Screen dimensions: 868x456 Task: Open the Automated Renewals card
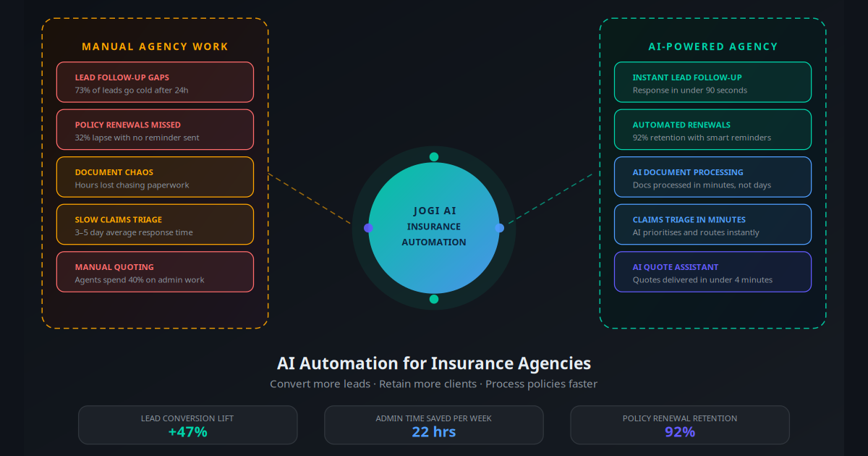pyautogui.click(x=712, y=130)
